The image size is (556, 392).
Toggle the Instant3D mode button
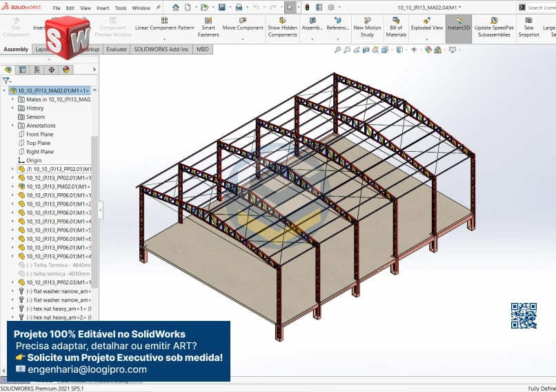459,28
